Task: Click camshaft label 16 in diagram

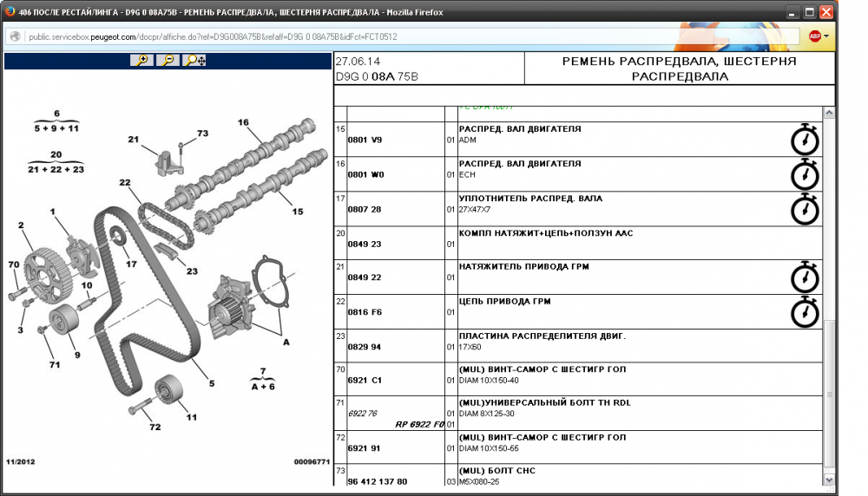Action: click(244, 122)
